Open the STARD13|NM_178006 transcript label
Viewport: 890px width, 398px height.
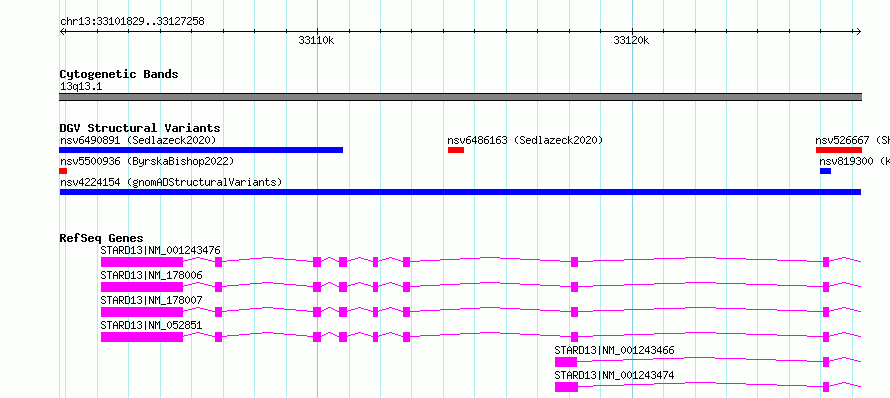click(152, 275)
